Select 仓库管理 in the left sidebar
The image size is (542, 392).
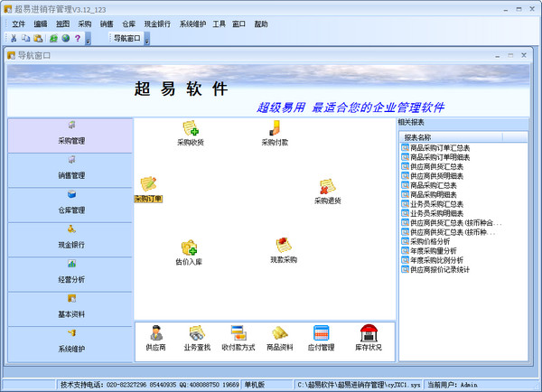point(70,205)
